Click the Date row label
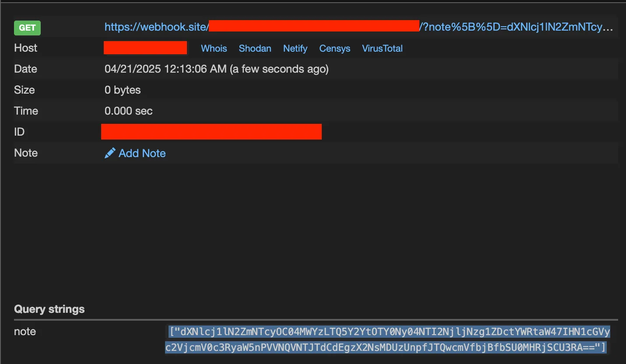This screenshot has width=626, height=364. (x=26, y=69)
